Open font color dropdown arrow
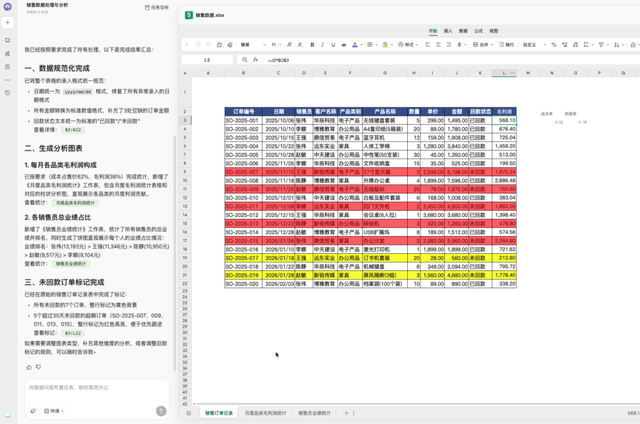 tap(361, 45)
